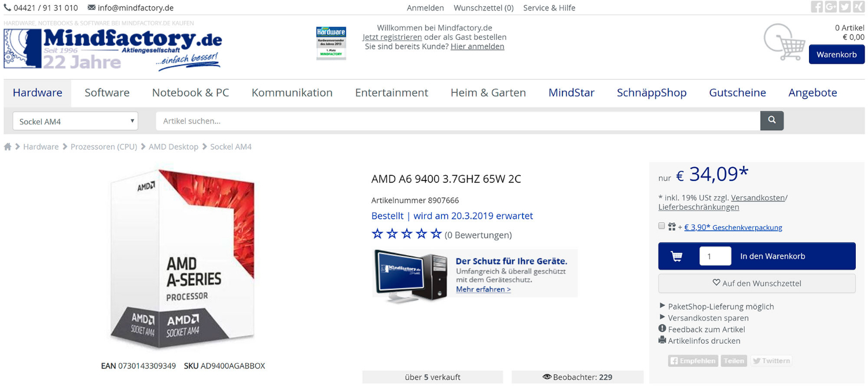Viewport: 868px width, 387px height.
Task: Click the SKU AD9400AGABBOX text
Action: point(225,366)
